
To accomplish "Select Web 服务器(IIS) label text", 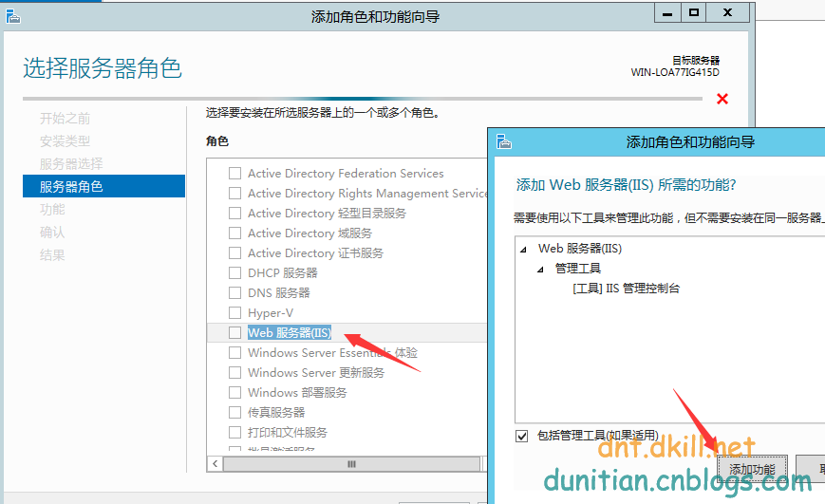I will coord(290,332).
